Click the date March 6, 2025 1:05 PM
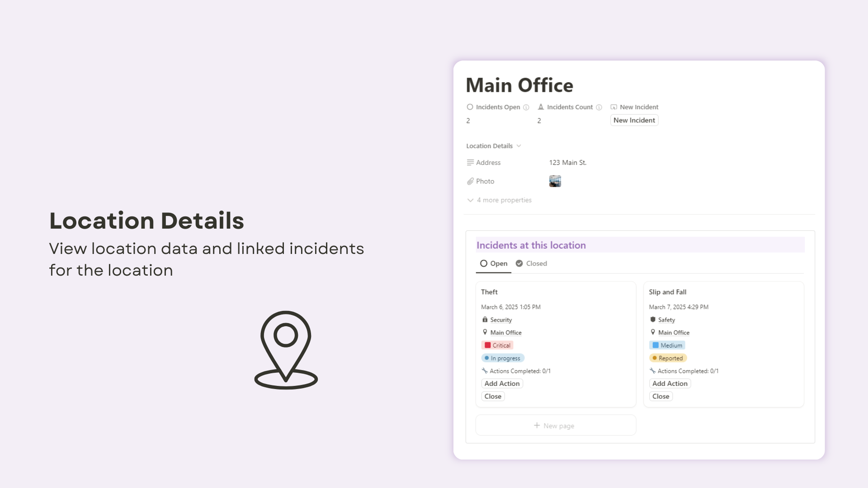 [x=510, y=307]
